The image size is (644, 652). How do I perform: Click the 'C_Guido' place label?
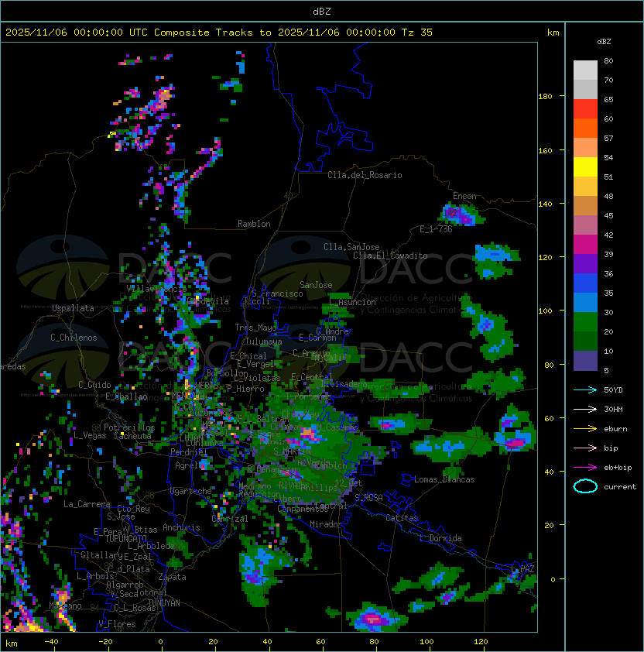pyautogui.click(x=94, y=385)
